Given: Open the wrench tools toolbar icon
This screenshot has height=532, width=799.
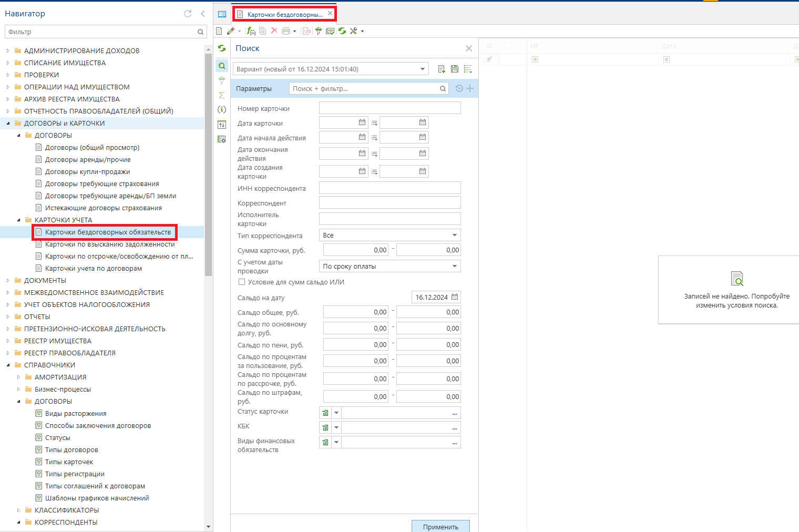Looking at the screenshot, I should pos(354,31).
